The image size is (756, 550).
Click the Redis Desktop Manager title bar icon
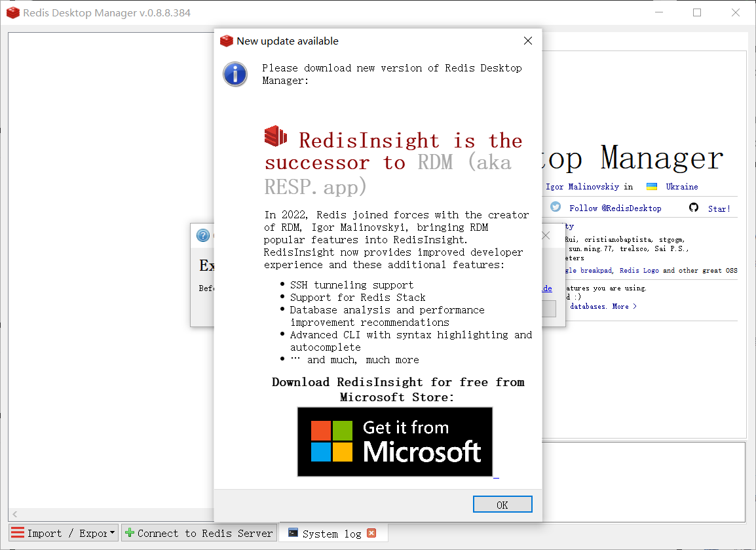[x=13, y=12]
